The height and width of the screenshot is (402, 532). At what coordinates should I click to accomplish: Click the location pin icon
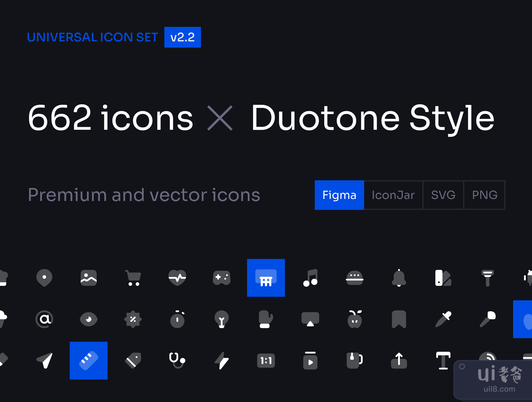tap(44, 278)
